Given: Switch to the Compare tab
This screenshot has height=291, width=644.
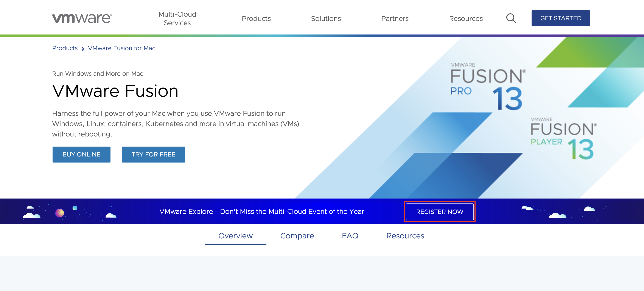Looking at the screenshot, I should [x=297, y=236].
